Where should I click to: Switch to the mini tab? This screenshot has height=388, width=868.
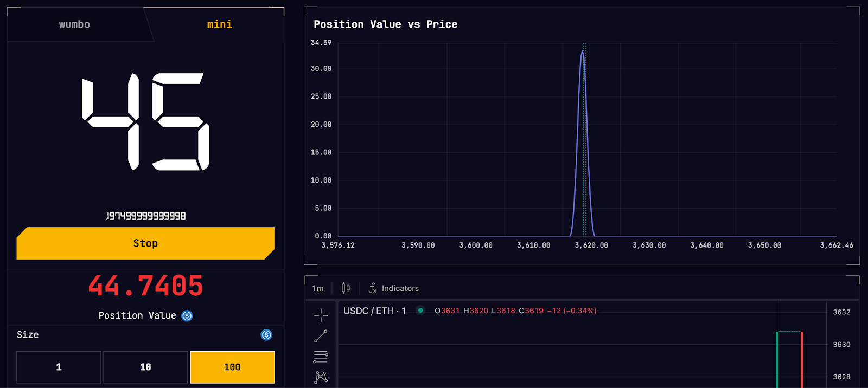coord(219,24)
